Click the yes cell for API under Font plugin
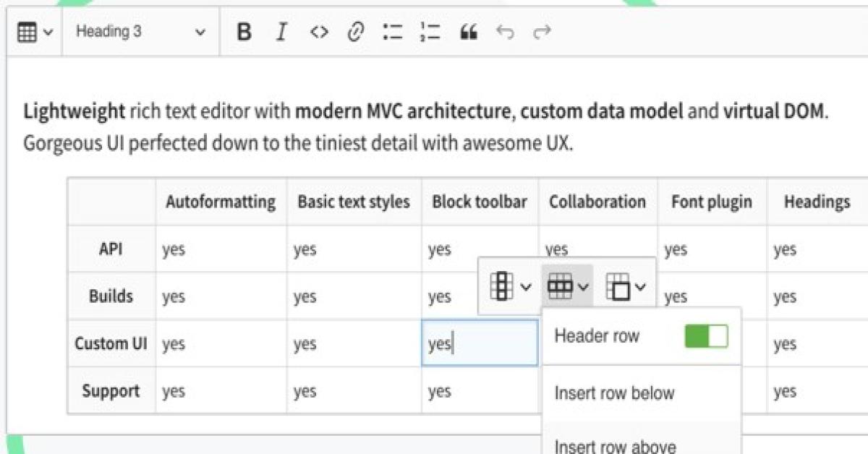 (x=712, y=249)
